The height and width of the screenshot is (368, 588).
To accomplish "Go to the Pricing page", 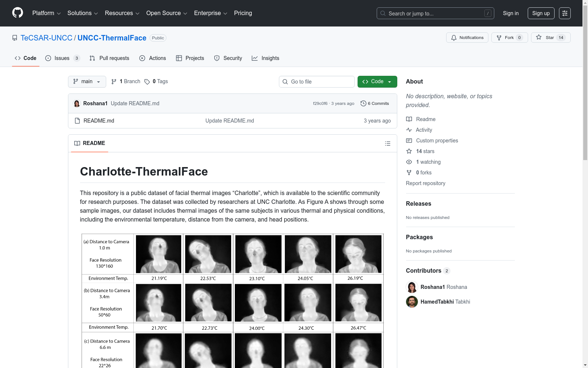I will pyautogui.click(x=243, y=13).
